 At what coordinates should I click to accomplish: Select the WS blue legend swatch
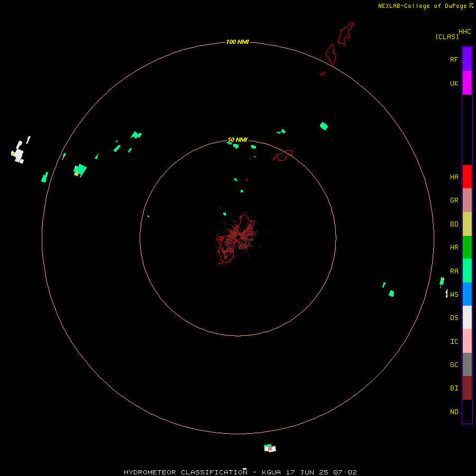pyautogui.click(x=467, y=294)
